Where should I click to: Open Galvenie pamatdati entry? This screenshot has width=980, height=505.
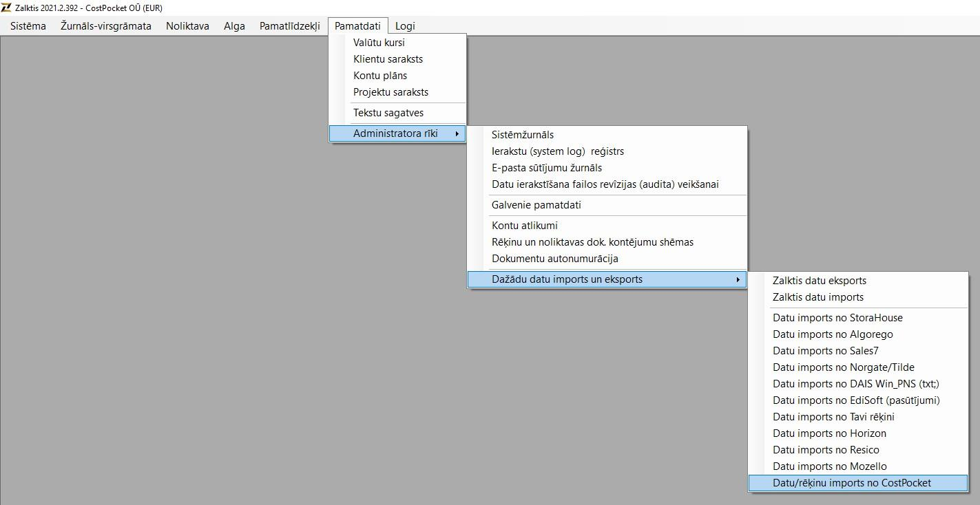tap(607, 205)
